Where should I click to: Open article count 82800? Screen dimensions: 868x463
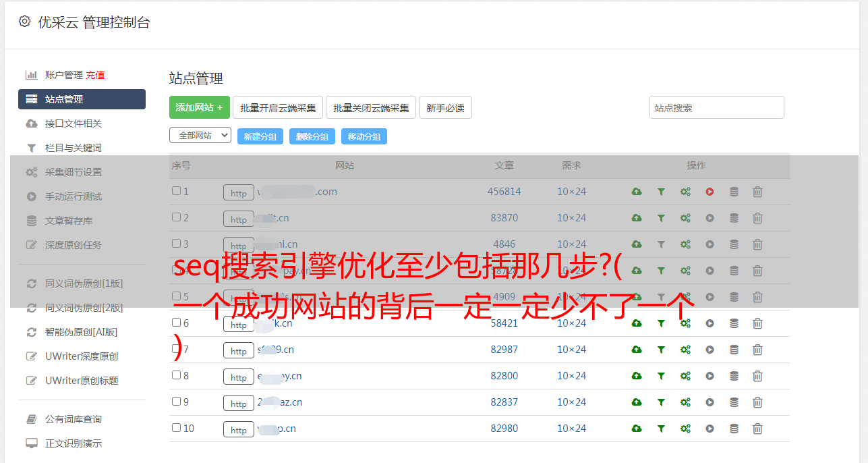(504, 376)
